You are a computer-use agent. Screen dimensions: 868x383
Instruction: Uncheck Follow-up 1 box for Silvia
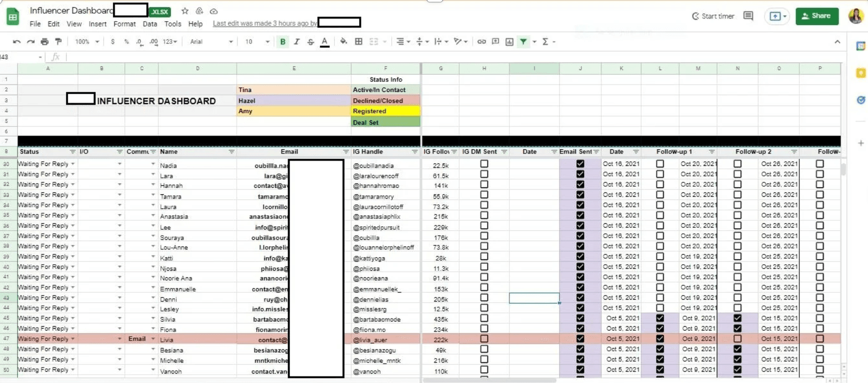(x=660, y=318)
